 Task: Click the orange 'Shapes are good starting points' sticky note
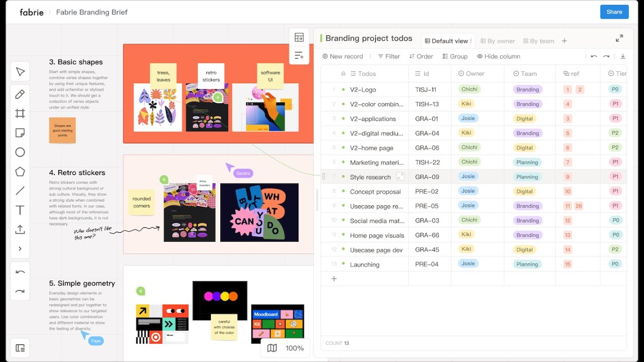62,130
